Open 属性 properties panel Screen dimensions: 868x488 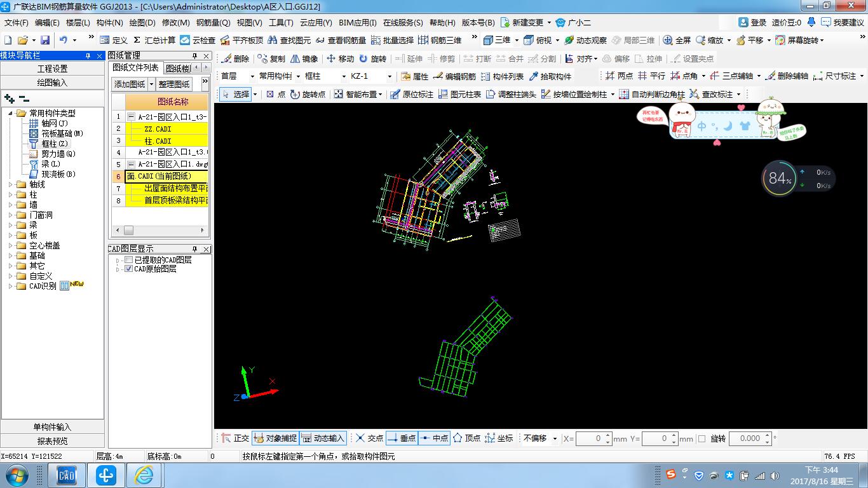tap(415, 76)
